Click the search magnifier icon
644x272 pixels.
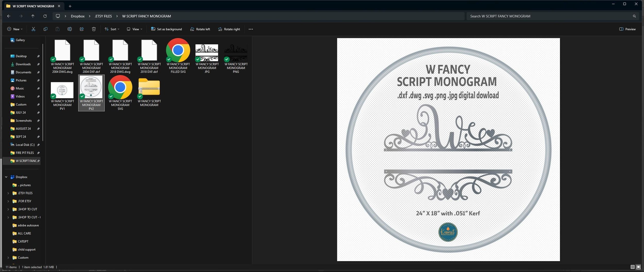[x=634, y=16]
